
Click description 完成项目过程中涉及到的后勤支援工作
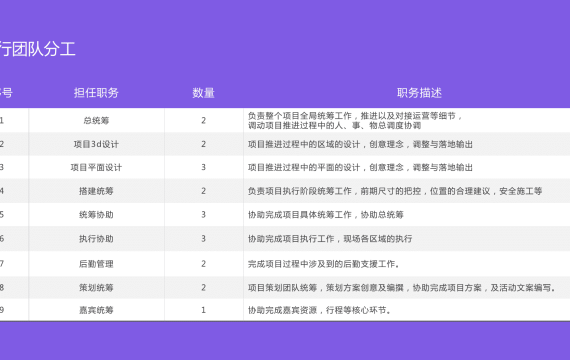[x=324, y=264]
